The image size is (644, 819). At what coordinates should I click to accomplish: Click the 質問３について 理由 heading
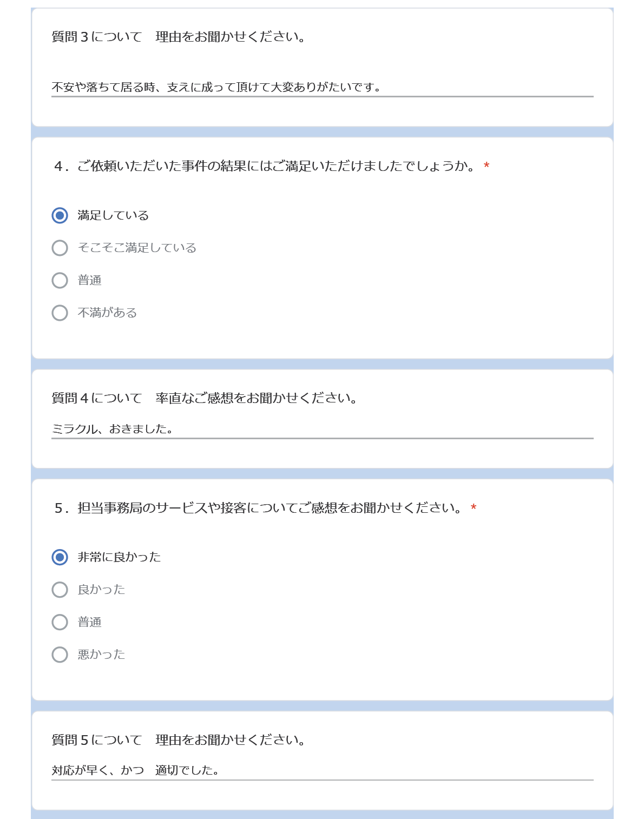179,37
